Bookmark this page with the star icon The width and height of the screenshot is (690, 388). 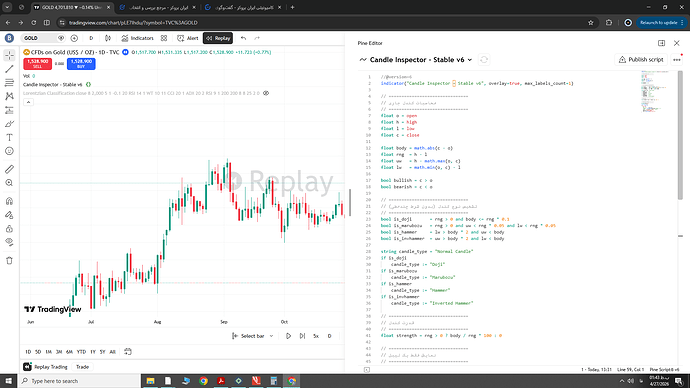pos(591,23)
